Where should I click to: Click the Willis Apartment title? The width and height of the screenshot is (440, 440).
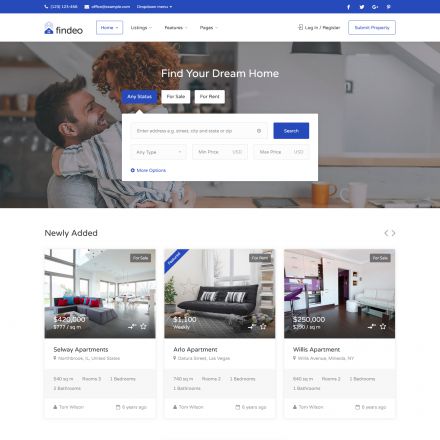tap(316, 349)
